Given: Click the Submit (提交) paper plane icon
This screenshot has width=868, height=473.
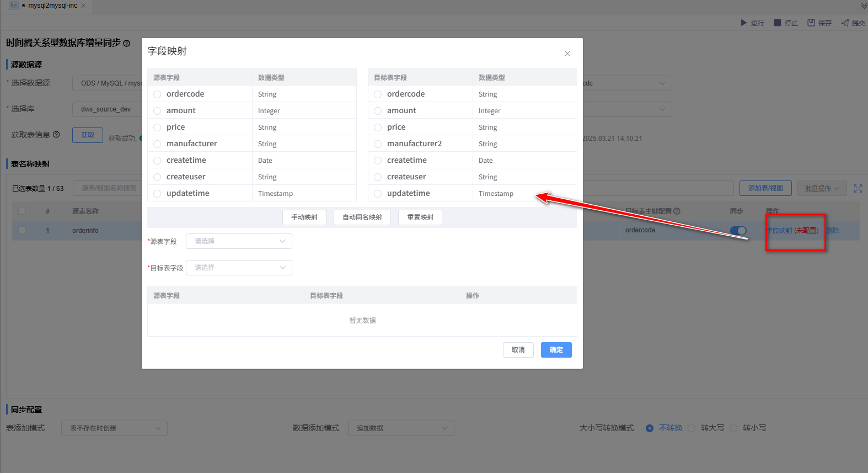Looking at the screenshot, I should tap(844, 23).
